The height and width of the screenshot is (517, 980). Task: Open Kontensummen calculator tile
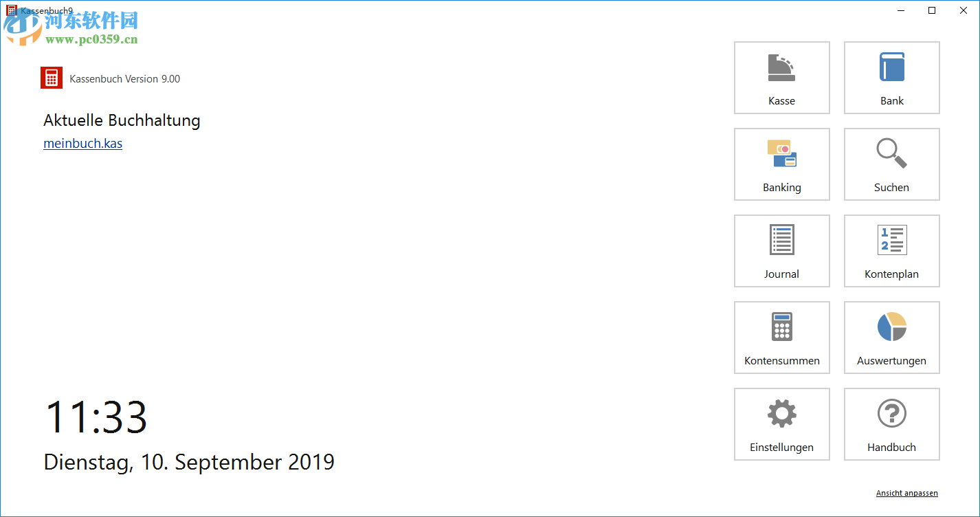pos(781,338)
